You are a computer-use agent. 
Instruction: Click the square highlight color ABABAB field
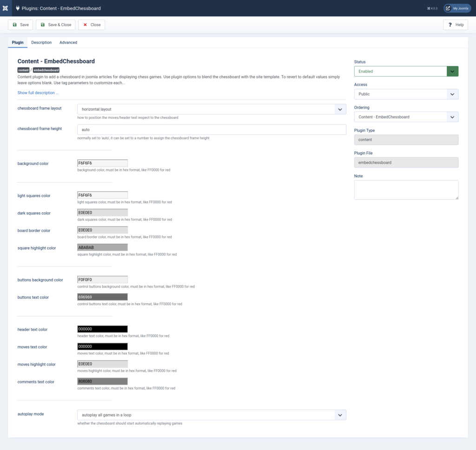point(102,248)
